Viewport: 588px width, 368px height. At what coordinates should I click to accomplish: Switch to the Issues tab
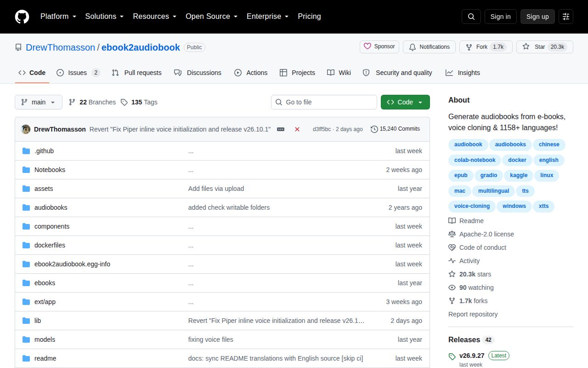(x=78, y=73)
